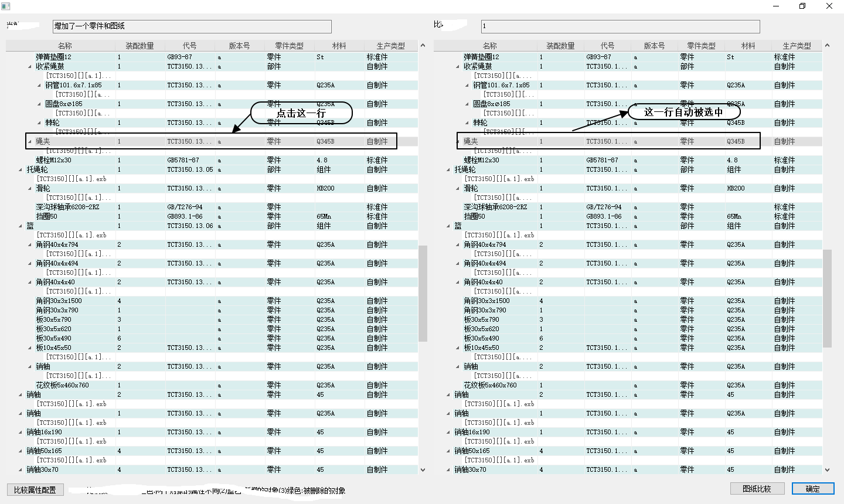
Task: Collapse 棘轮 node in left table
Action: click(40, 123)
